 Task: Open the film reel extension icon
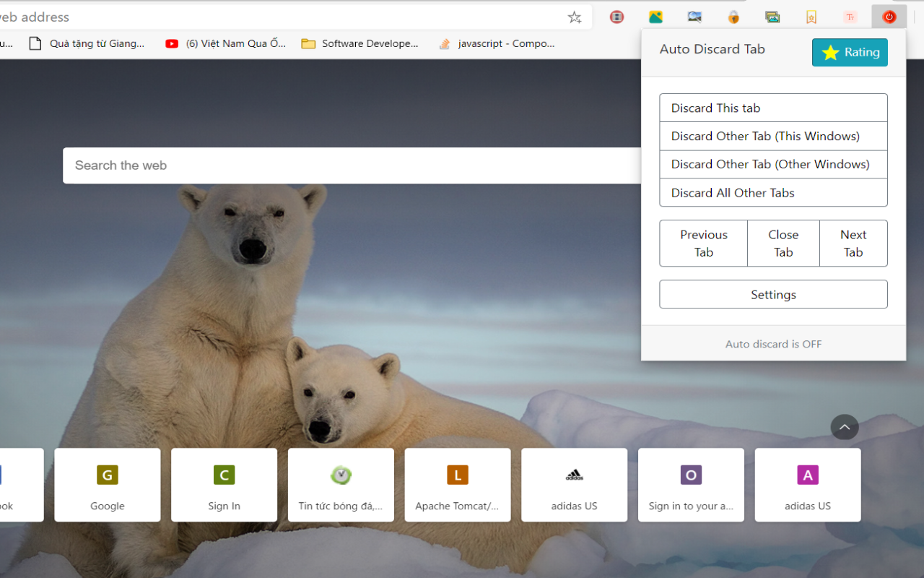click(x=616, y=17)
